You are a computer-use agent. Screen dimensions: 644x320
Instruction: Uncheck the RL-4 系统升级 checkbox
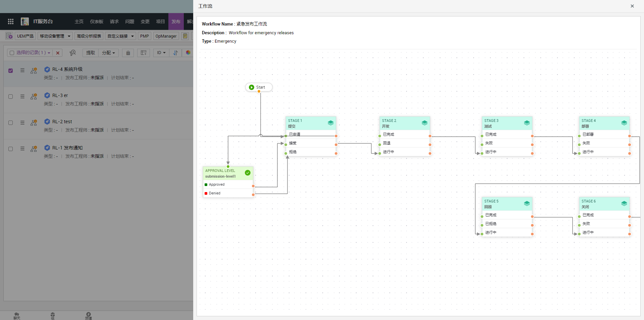tap(11, 71)
